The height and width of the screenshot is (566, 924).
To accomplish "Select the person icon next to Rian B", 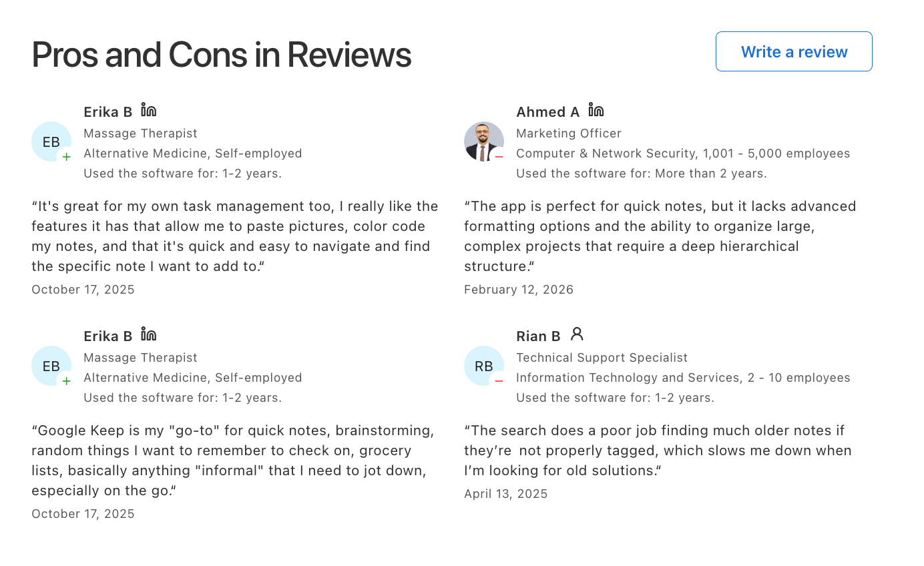I will 577,334.
